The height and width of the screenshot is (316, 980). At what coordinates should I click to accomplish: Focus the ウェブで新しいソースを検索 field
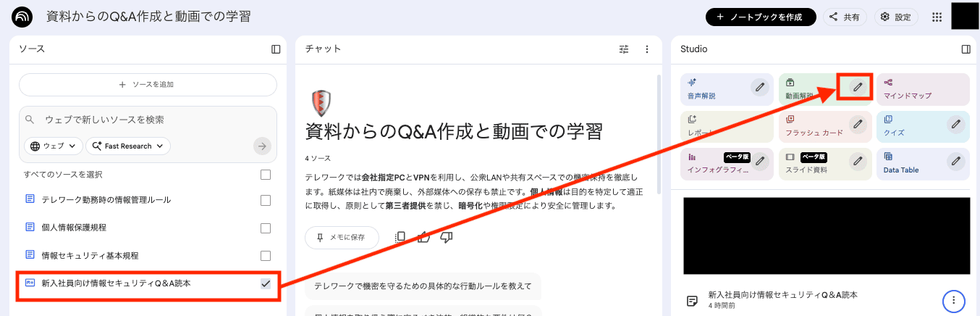click(x=148, y=120)
